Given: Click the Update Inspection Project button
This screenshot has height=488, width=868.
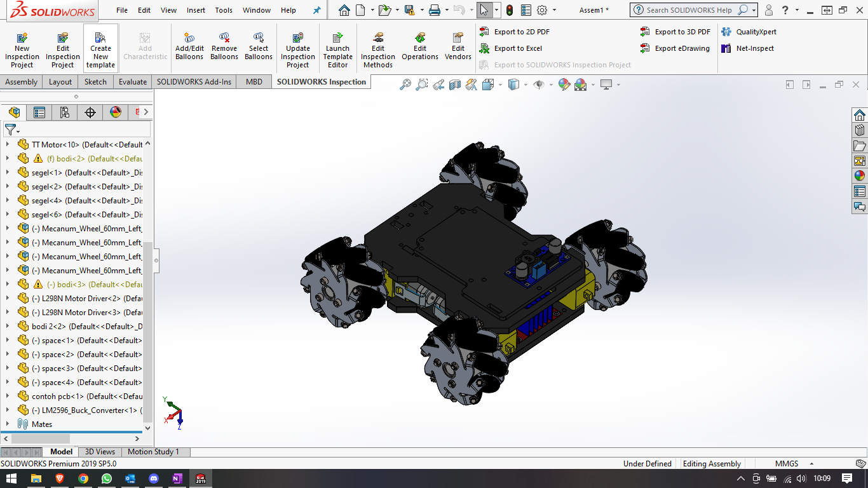Looking at the screenshot, I should point(297,48).
